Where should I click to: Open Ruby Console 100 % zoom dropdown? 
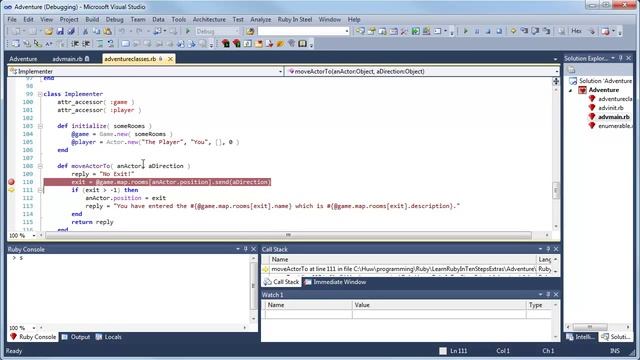click(34, 328)
